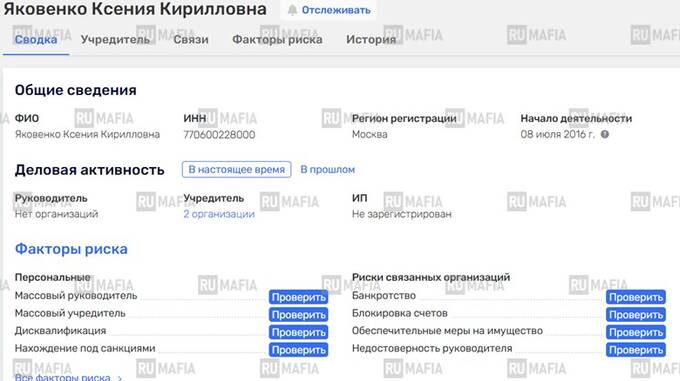
Task: Click the Дисквалификация row label
Action: click(x=60, y=331)
